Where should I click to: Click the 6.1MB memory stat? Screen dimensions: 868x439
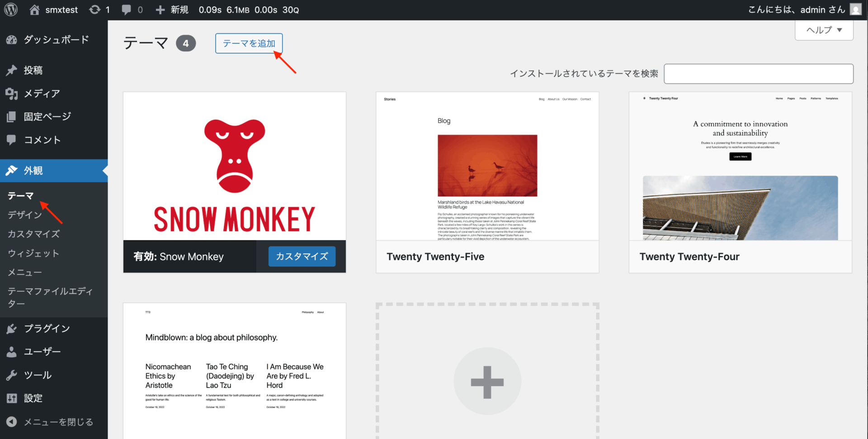(x=238, y=9)
